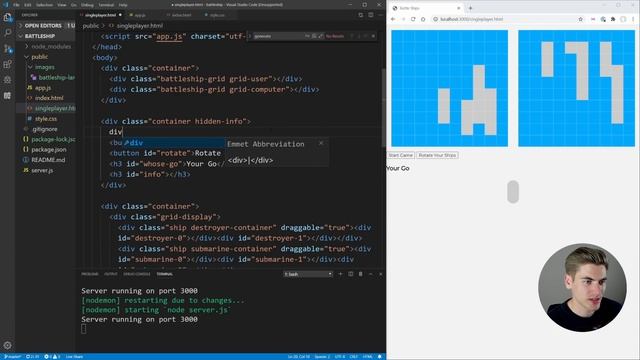Open package.json in the file explorer

click(x=48, y=149)
